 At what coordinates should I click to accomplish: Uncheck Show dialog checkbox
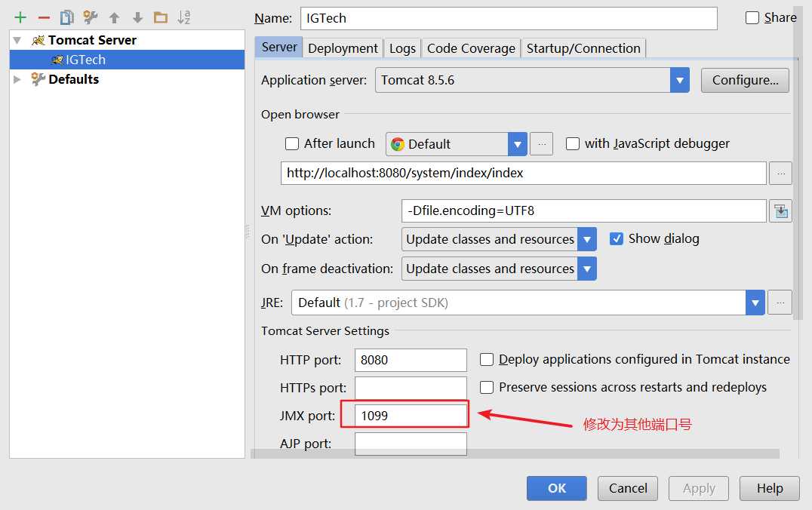pyautogui.click(x=617, y=238)
